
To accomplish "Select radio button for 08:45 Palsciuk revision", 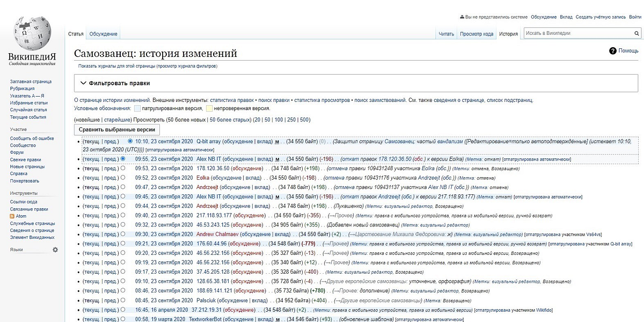I will tap(123, 300).
